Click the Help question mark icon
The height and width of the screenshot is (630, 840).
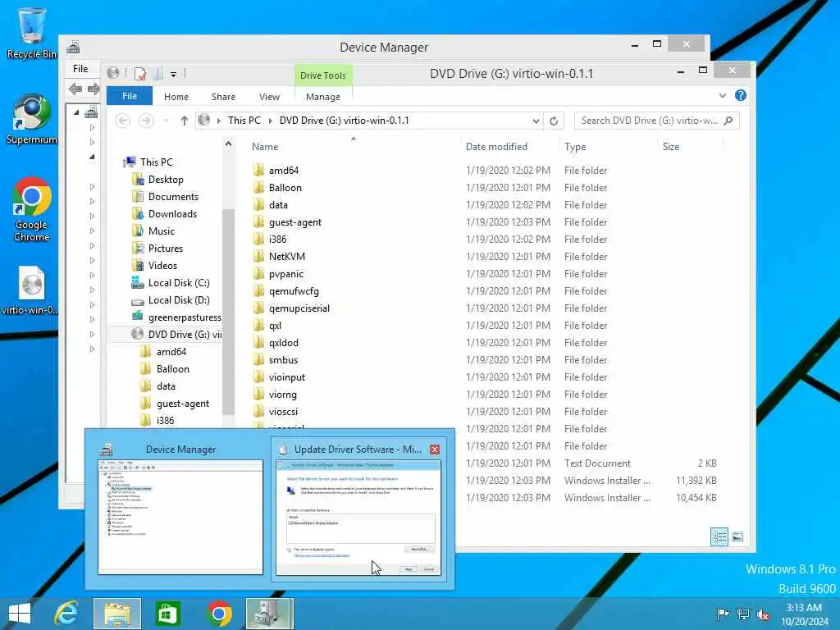coord(741,95)
